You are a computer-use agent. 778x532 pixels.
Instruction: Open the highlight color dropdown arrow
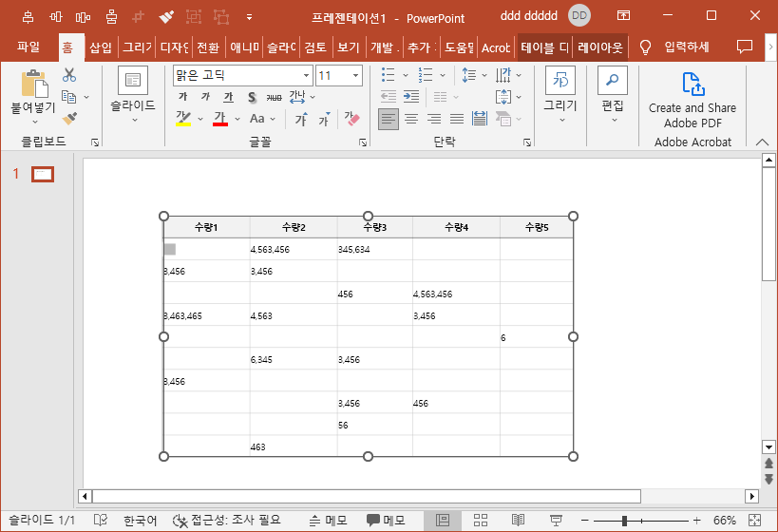click(200, 119)
